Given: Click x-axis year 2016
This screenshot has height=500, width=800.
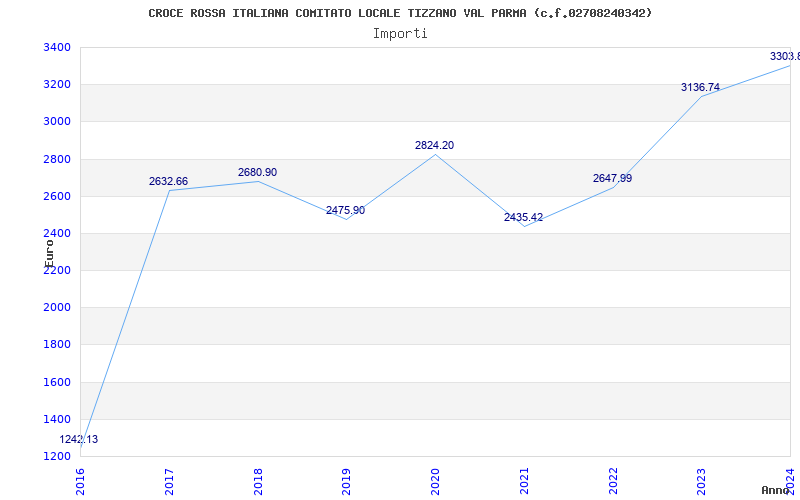Looking at the screenshot, I should pyautogui.click(x=81, y=482).
